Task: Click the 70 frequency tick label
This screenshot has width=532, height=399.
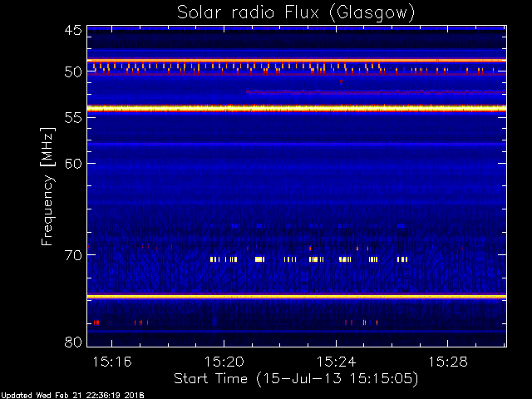Action: click(x=73, y=255)
